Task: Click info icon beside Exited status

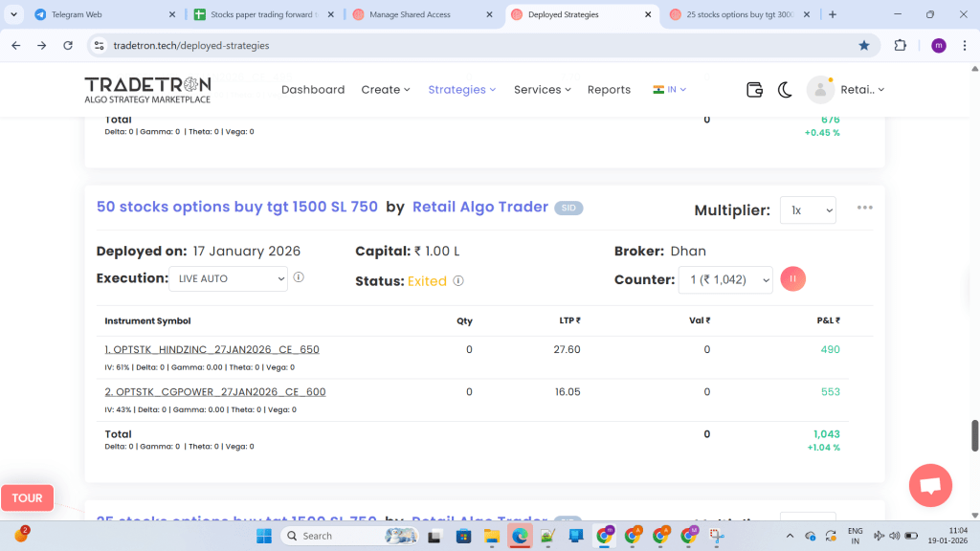Action: (x=458, y=281)
